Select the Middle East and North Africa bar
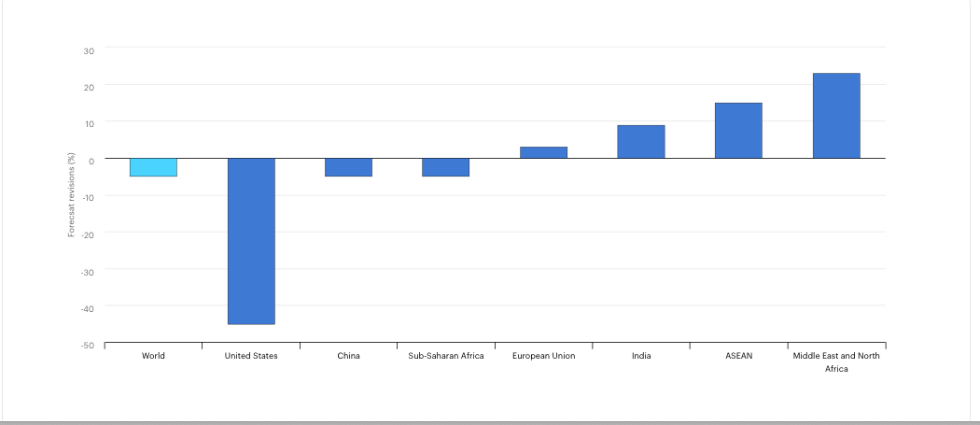Viewport: 980px width, 425px height. (x=836, y=116)
